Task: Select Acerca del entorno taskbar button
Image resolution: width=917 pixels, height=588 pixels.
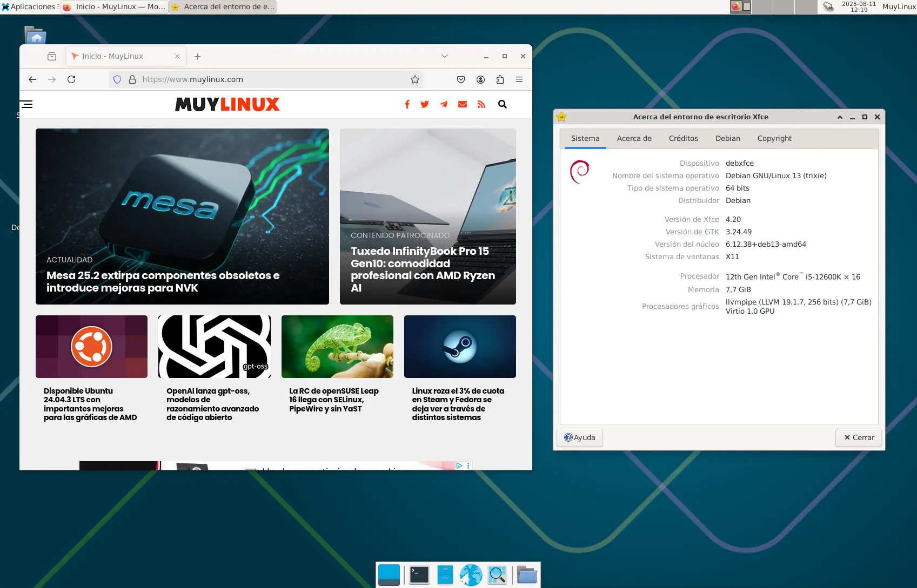Action: [x=223, y=6]
